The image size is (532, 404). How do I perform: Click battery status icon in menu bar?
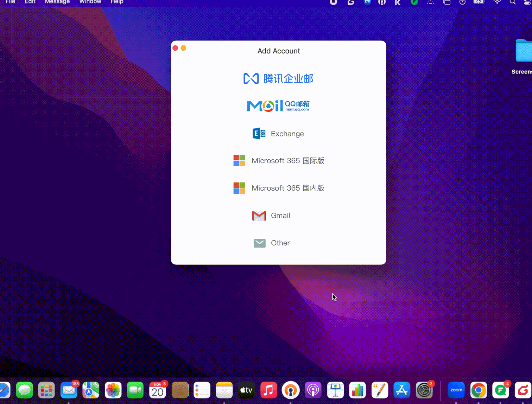tap(479, 2)
